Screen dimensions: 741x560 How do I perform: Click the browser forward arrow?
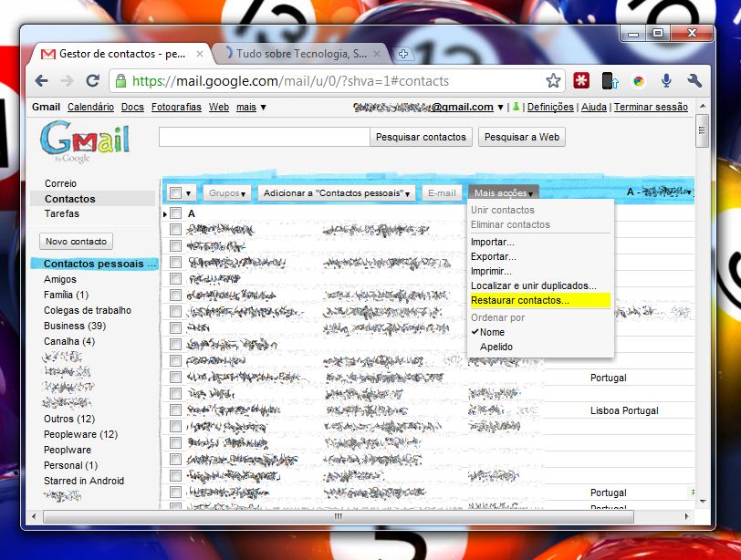[x=67, y=81]
